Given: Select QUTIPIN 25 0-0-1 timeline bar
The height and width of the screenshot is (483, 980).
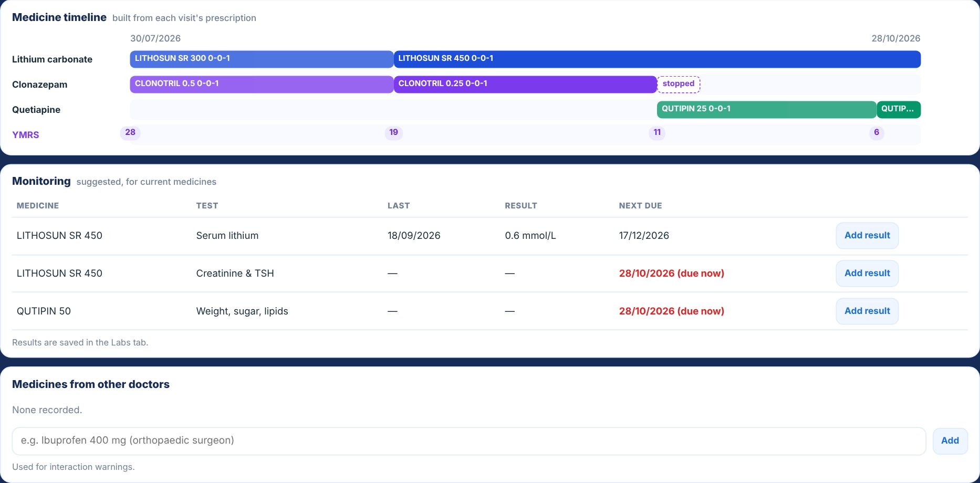Looking at the screenshot, I should coord(767,110).
